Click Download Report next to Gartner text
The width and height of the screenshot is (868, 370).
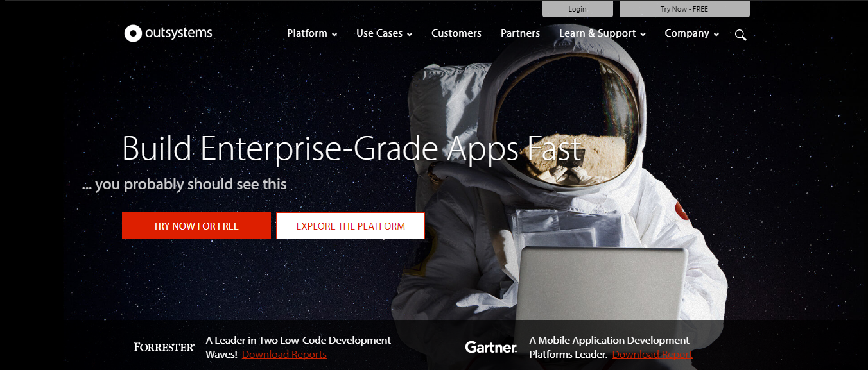(652, 354)
